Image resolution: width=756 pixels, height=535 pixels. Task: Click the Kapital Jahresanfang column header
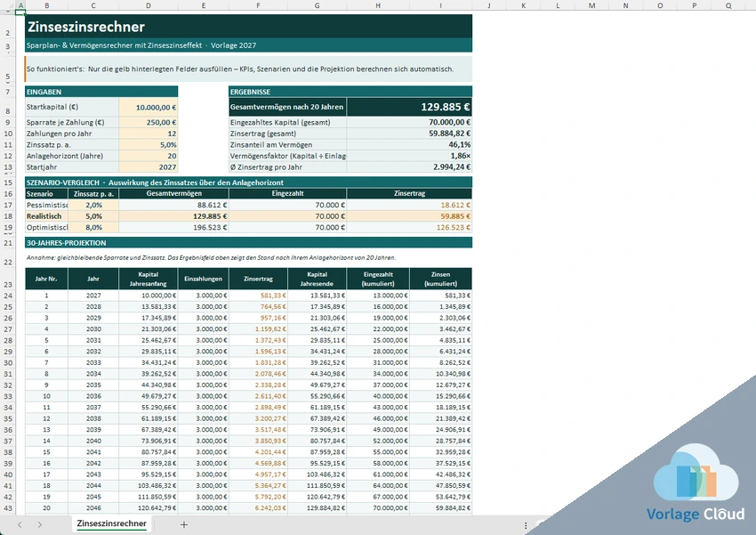(x=148, y=279)
